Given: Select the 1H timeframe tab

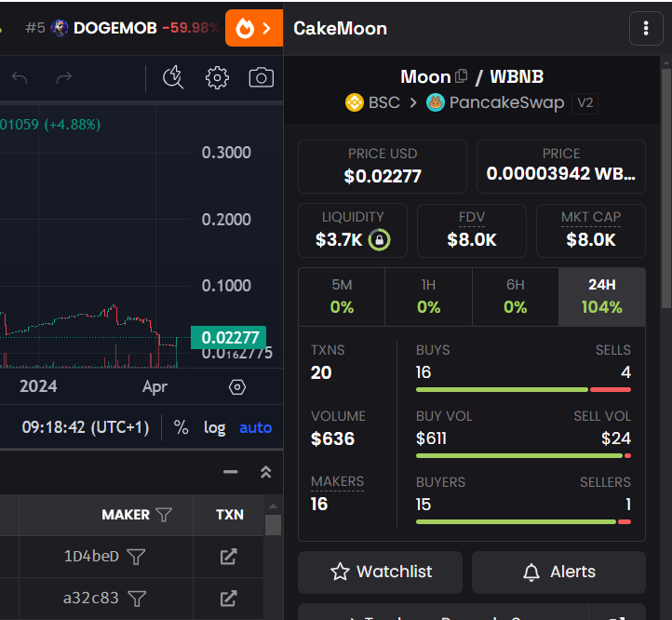Looking at the screenshot, I should [x=428, y=297].
